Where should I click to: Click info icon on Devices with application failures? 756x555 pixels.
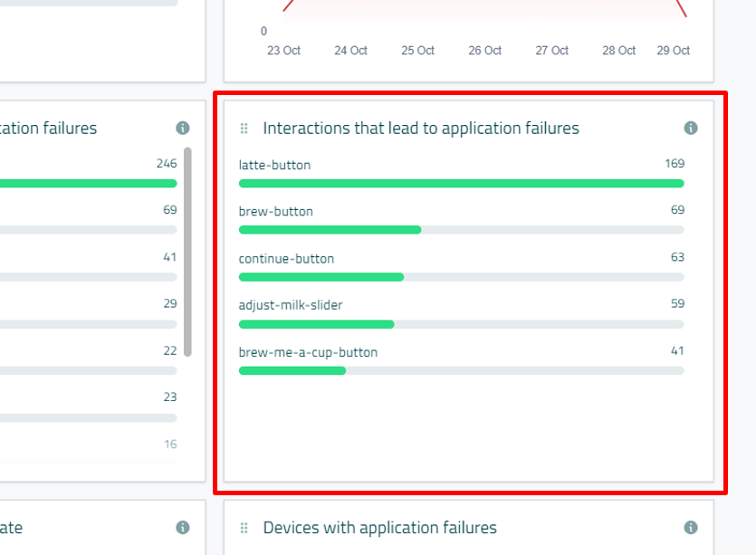691,528
